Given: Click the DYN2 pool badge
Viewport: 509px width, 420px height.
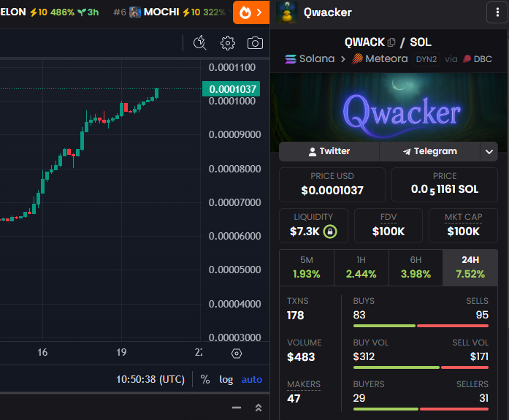Looking at the screenshot, I should (426, 59).
